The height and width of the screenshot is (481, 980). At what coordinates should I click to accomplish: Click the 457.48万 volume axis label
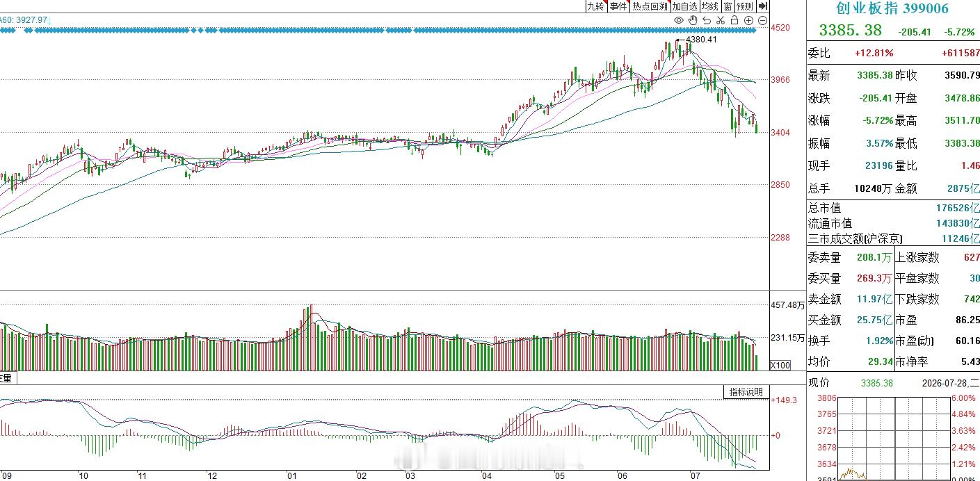[x=788, y=305]
